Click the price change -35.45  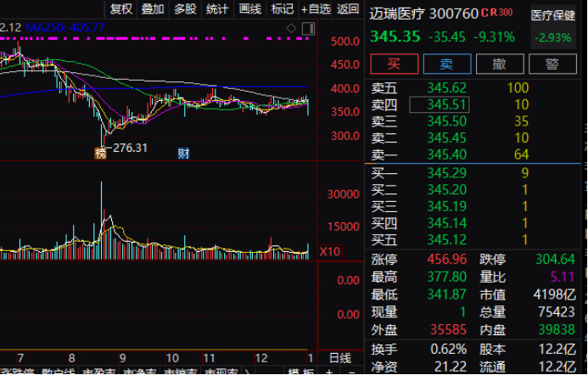pos(447,37)
